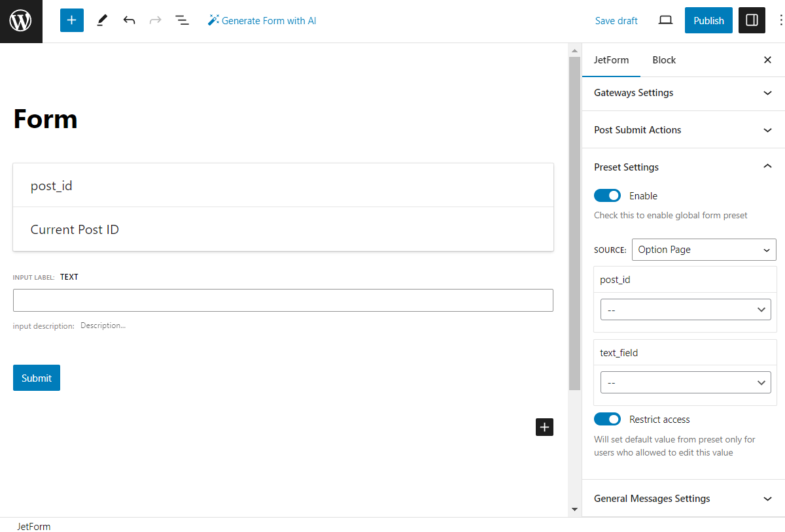Turn off the Restrict access toggle
The image size is (785, 532).
tap(607, 419)
